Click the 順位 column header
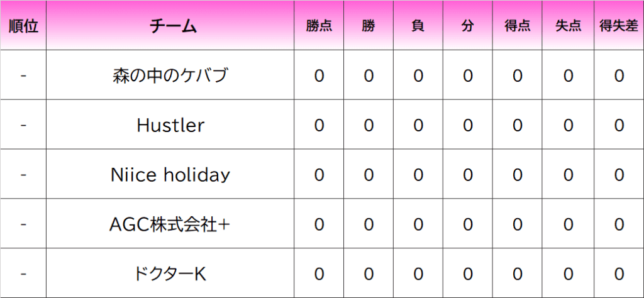 point(23,26)
